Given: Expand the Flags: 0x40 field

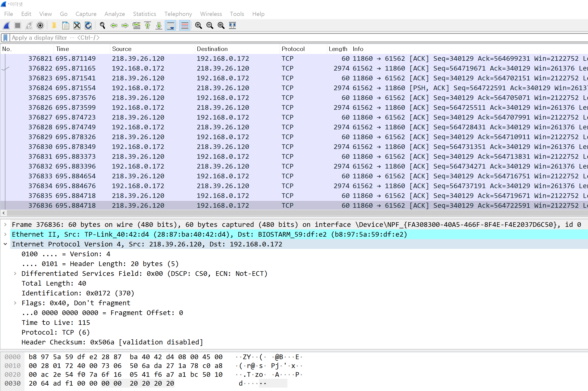Looking at the screenshot, I should click(15, 303).
